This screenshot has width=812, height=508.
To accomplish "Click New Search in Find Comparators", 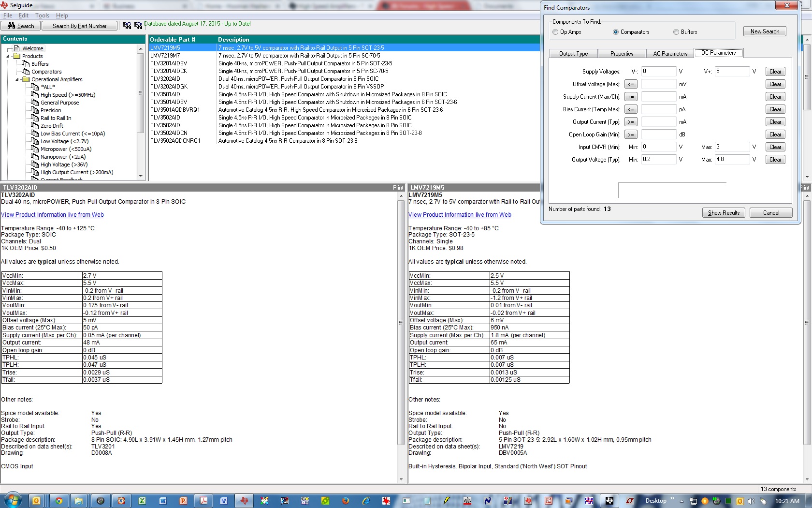I will click(765, 31).
